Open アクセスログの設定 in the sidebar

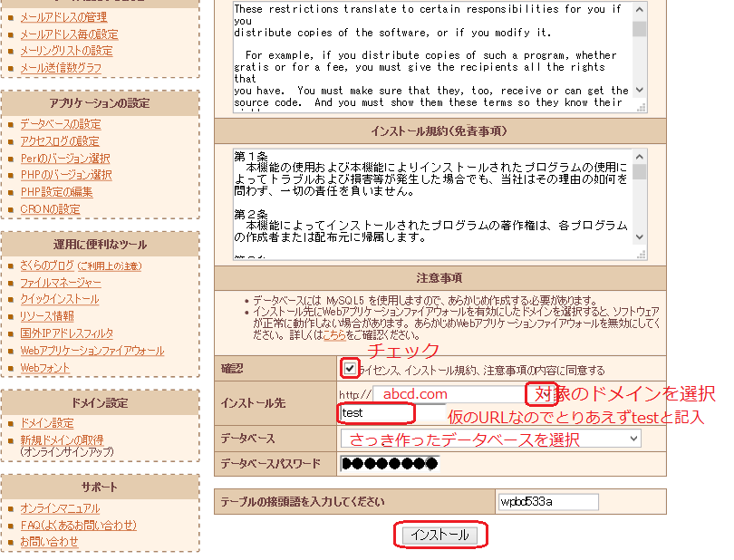59,141
